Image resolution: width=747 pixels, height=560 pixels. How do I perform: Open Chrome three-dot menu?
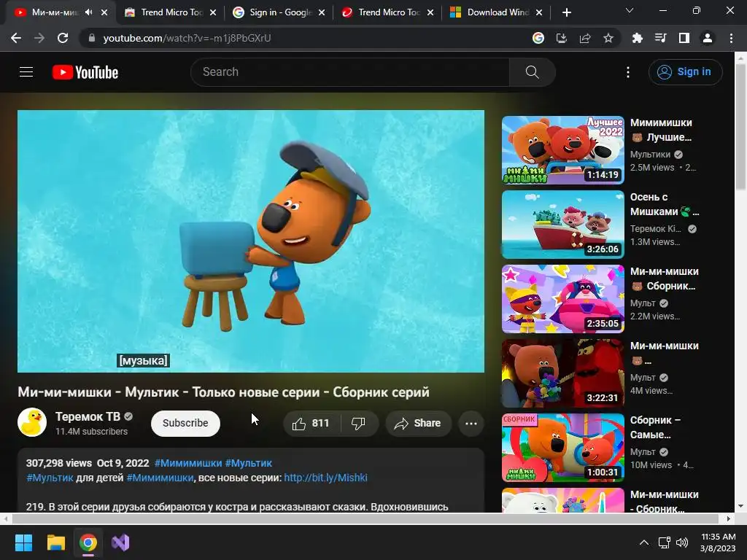coord(731,38)
